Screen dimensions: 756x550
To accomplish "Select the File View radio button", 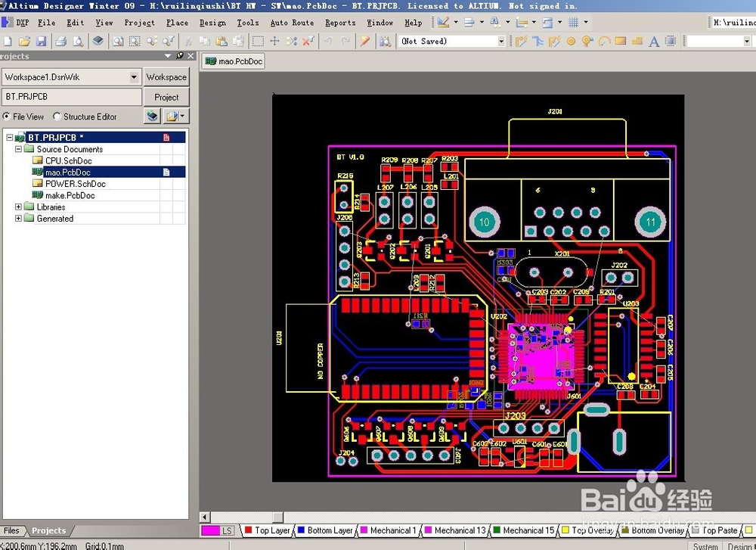I will (6, 117).
